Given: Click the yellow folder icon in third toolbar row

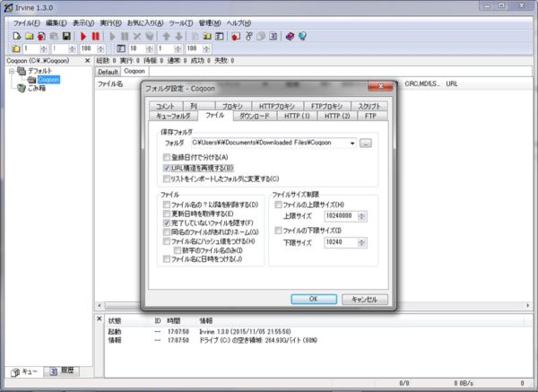Looking at the screenshot, I should point(16,48).
